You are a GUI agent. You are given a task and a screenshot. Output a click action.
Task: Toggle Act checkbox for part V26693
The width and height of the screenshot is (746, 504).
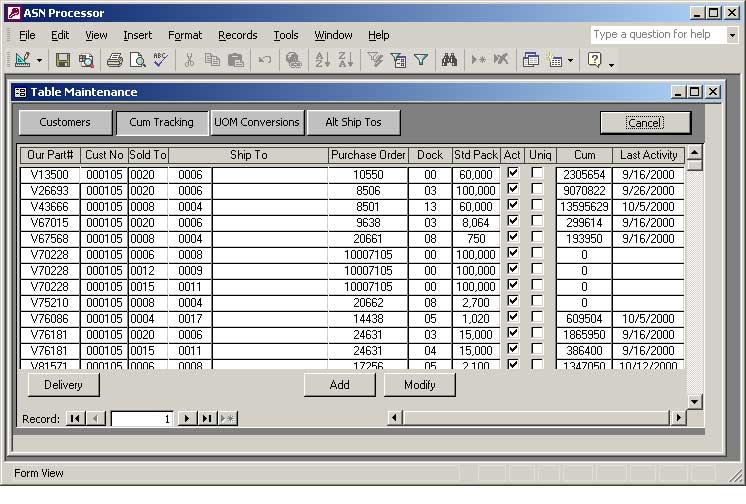click(x=513, y=189)
